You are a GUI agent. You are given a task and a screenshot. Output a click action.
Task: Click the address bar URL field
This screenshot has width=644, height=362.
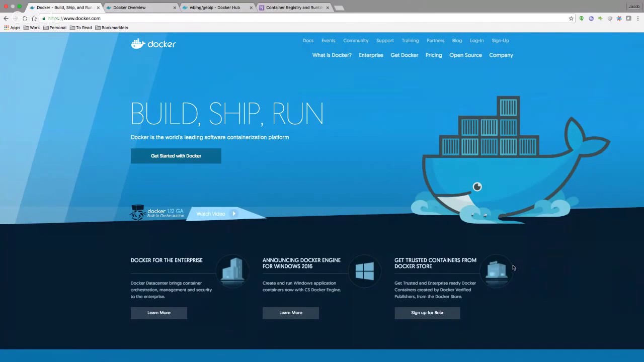pyautogui.click(x=307, y=19)
